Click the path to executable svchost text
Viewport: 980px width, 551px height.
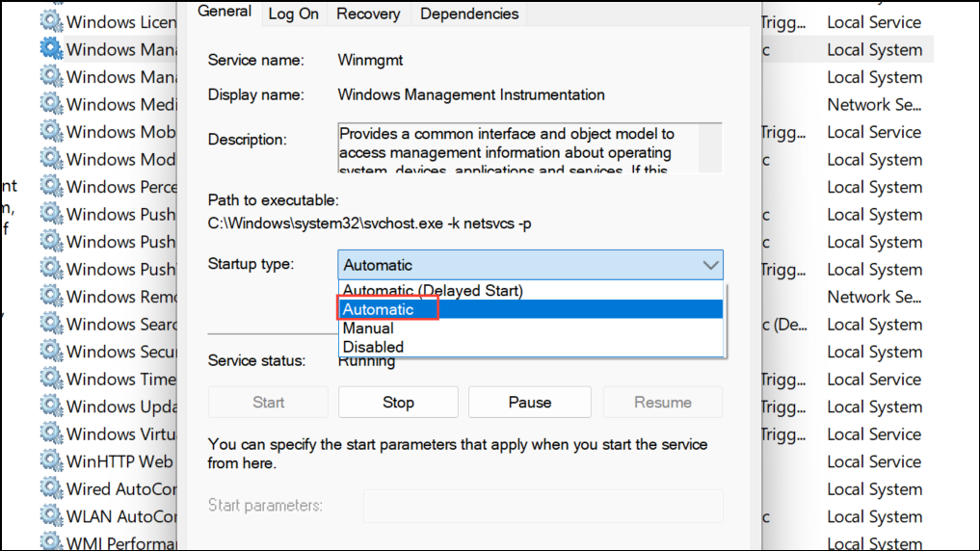coord(369,223)
